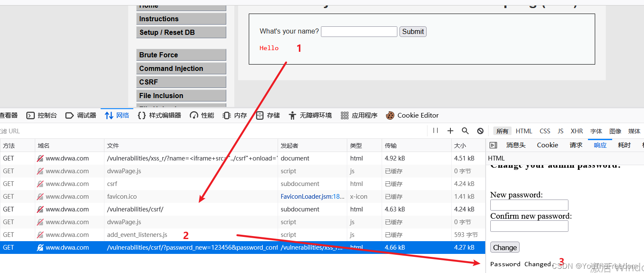Click the Submit button
Screen dimensions: 644x273
413,31
